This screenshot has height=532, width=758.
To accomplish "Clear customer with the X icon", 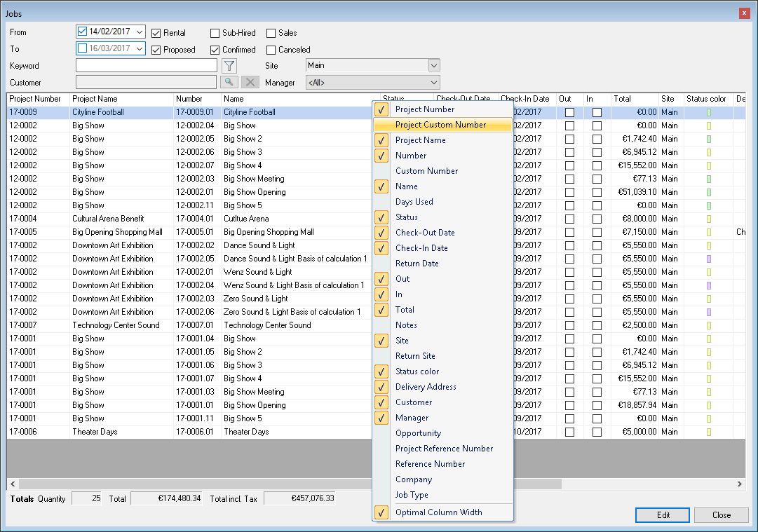I will click(249, 83).
